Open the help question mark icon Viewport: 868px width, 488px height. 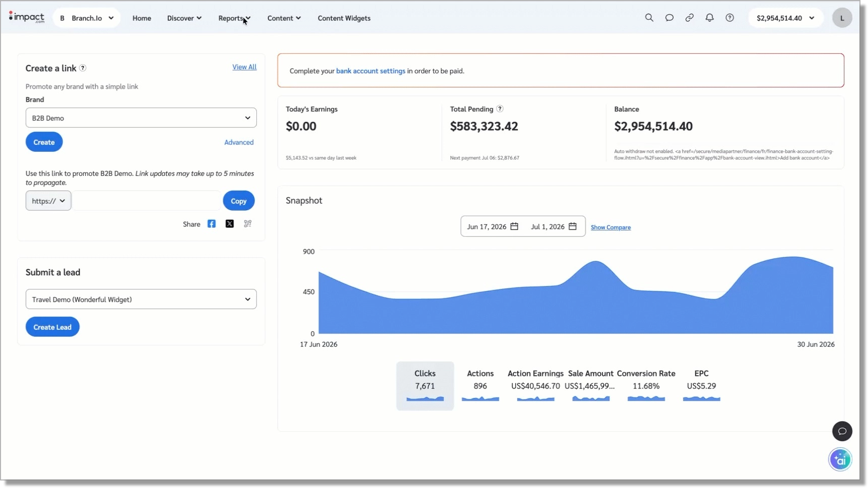click(729, 18)
